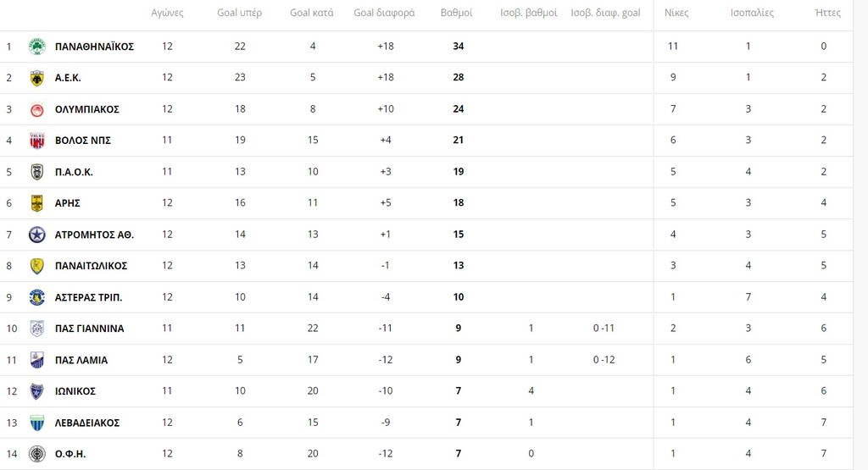Screen dimensions: 868x470
Task: Click the Αγώνες column header
Action: point(167,13)
